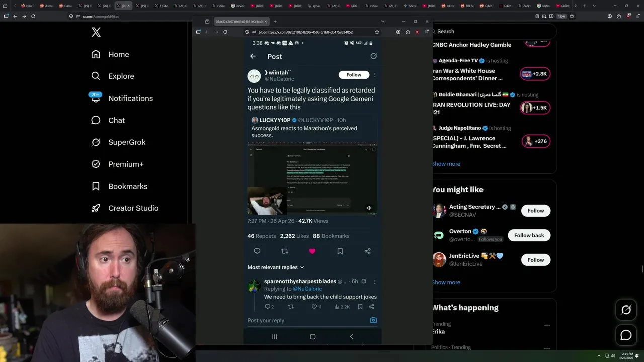Tap the Android back navigation button
The height and width of the screenshot is (362, 644).
pos(351,337)
